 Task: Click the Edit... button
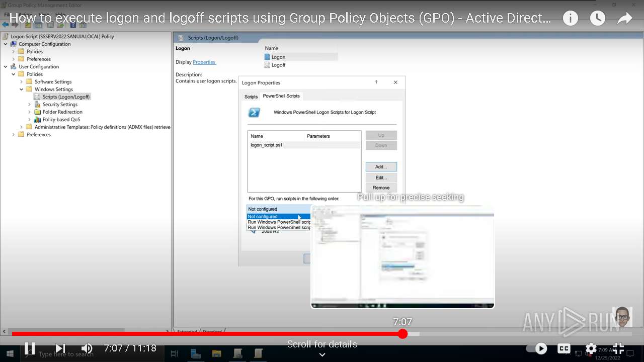click(x=381, y=177)
